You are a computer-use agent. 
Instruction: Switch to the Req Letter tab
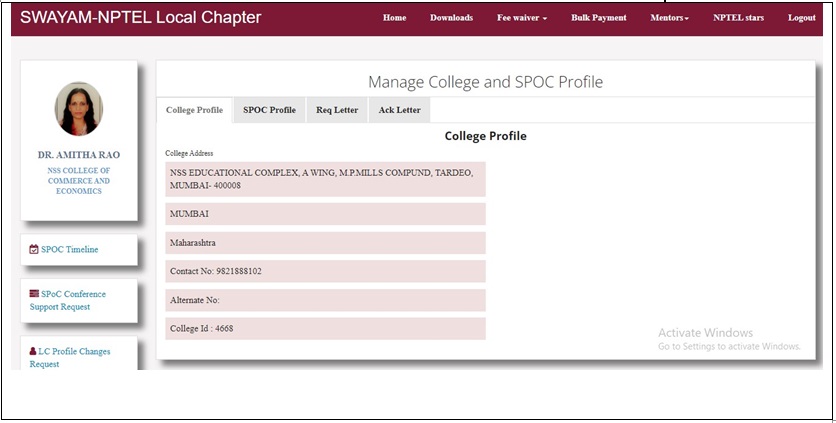(337, 110)
